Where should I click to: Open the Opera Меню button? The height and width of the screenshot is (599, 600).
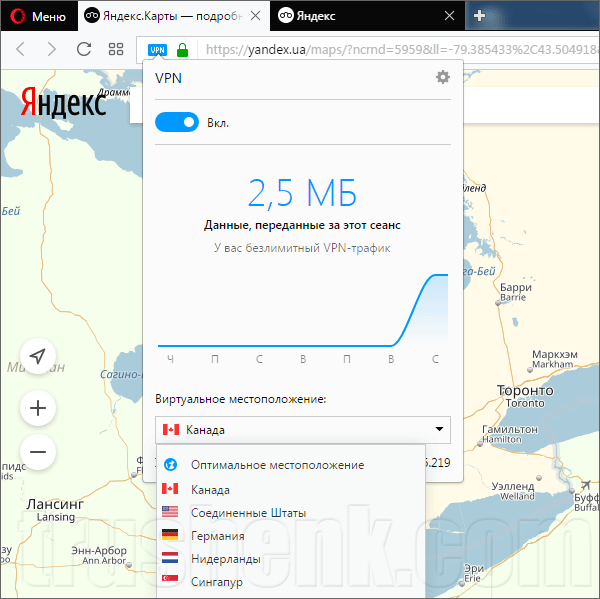click(x=38, y=16)
